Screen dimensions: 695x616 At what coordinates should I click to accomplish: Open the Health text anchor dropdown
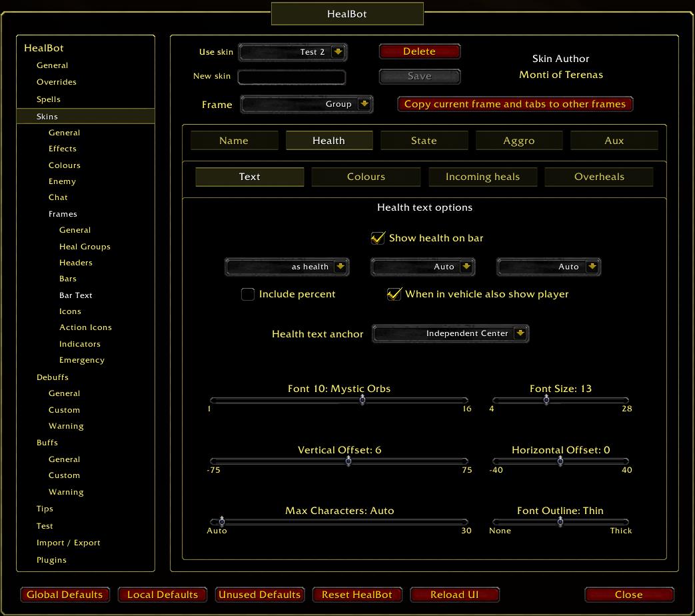click(520, 333)
